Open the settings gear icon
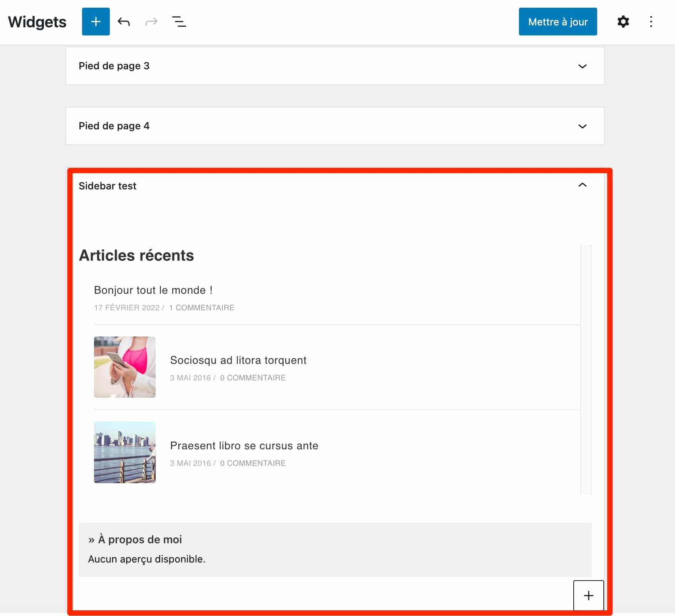Viewport: 675px width, 616px height. 623,22
